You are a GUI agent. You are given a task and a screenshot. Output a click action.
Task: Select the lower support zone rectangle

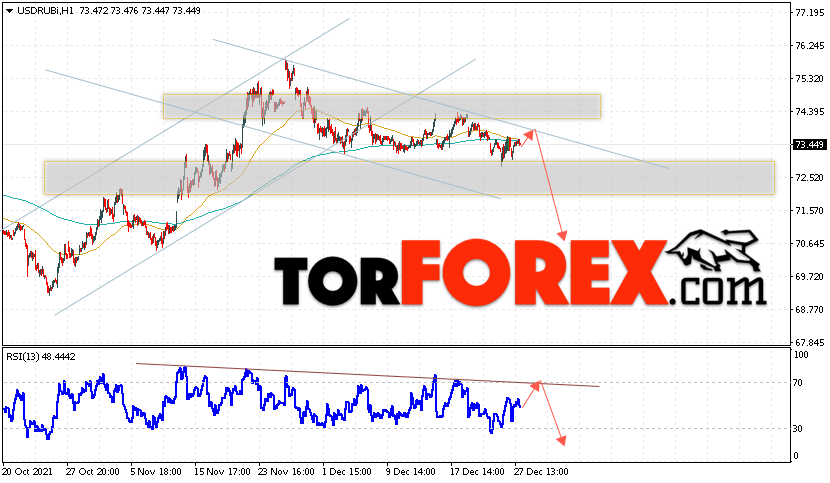(x=409, y=178)
